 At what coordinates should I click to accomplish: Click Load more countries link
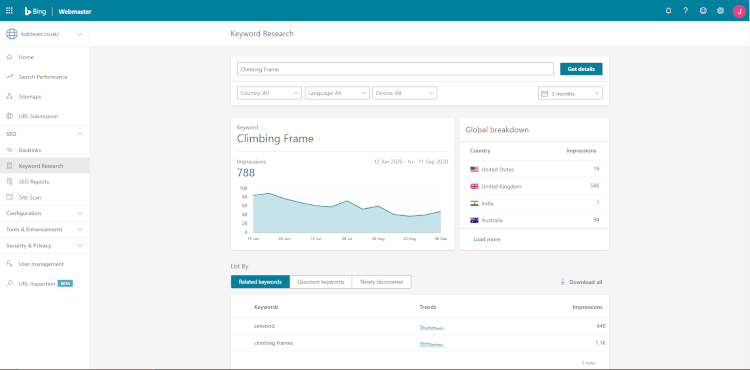coord(486,239)
